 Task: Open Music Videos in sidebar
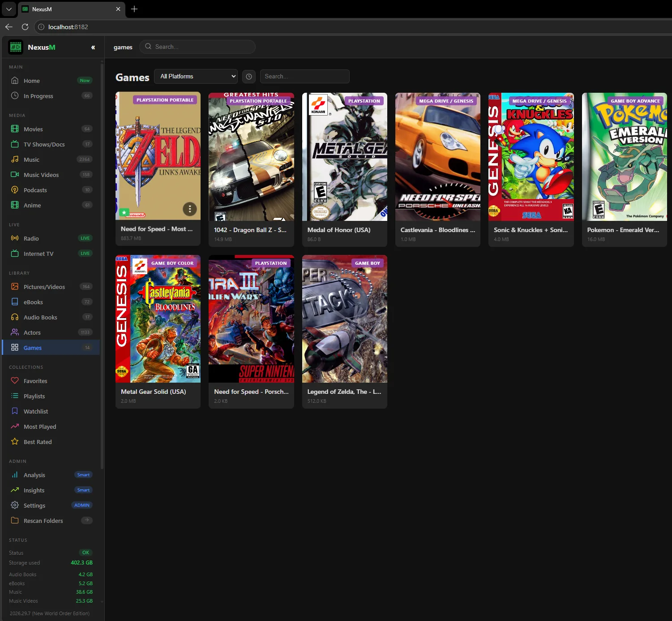point(51,175)
